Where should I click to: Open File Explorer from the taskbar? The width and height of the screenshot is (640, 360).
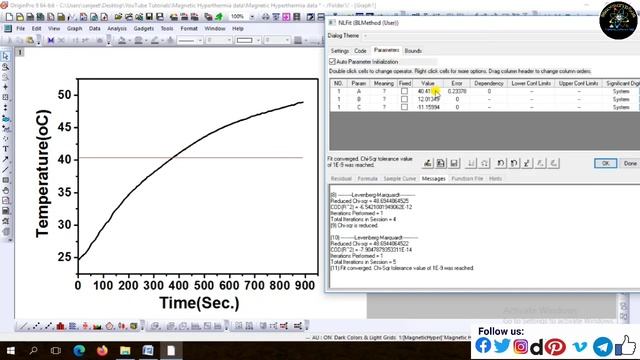tap(125, 350)
